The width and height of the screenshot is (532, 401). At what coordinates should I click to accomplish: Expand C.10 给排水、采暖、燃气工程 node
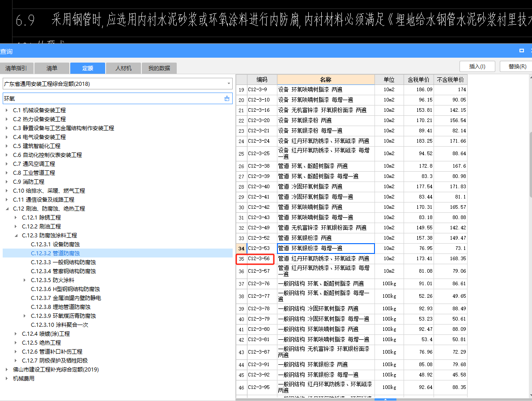(x=6, y=190)
